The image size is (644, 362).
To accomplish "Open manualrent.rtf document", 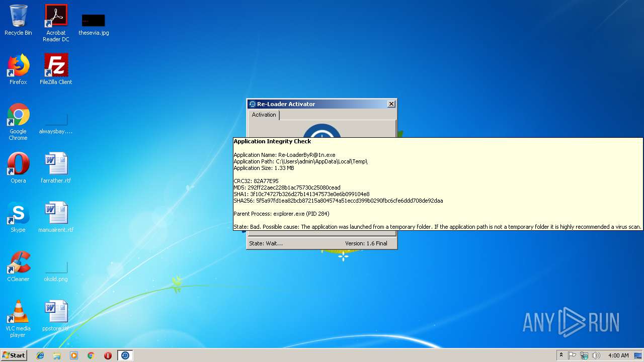I will (x=56, y=217).
